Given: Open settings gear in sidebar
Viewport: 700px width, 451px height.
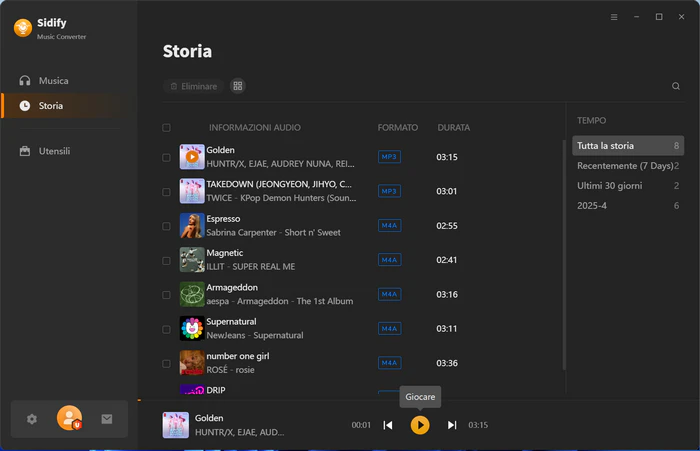Looking at the screenshot, I should coord(32,419).
